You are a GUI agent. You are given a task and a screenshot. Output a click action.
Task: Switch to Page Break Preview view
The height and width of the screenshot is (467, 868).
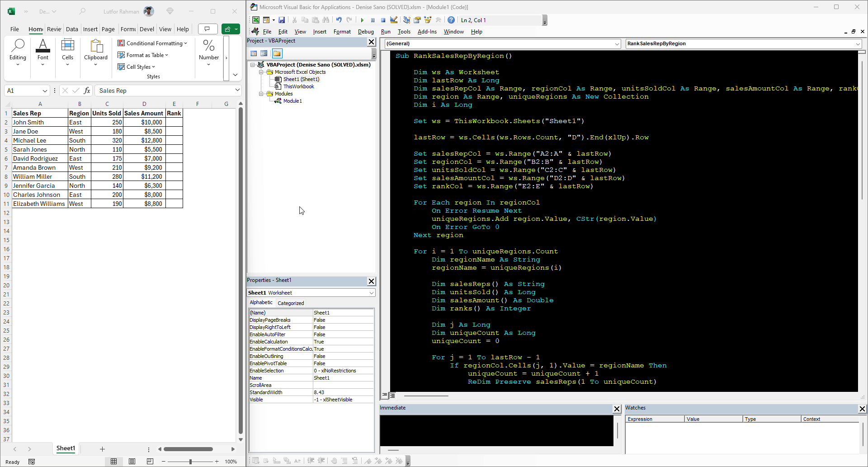[150, 462]
